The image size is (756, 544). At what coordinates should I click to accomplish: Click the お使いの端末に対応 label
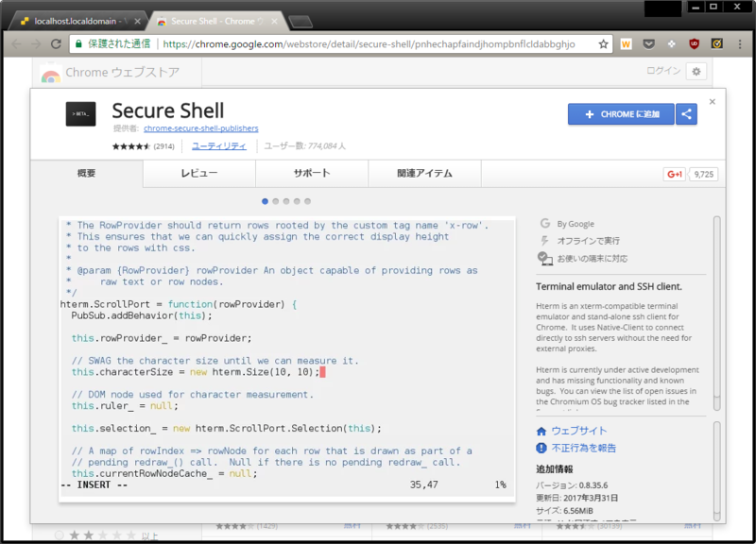tap(593, 259)
